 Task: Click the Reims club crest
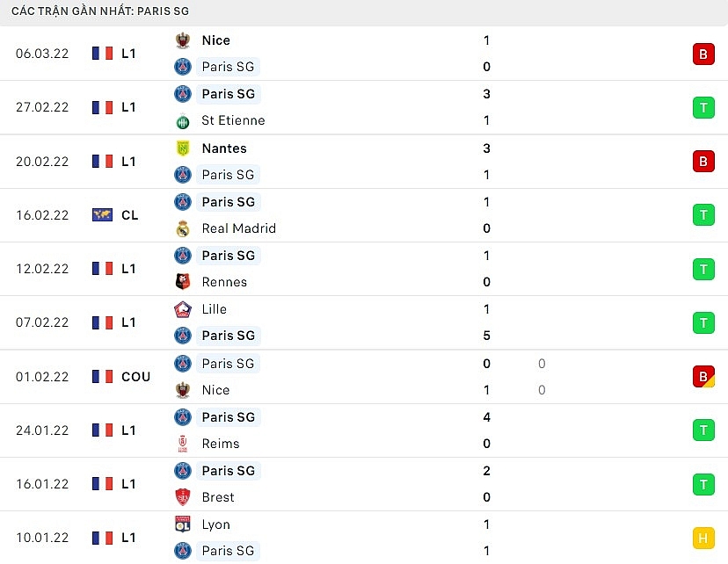183,444
